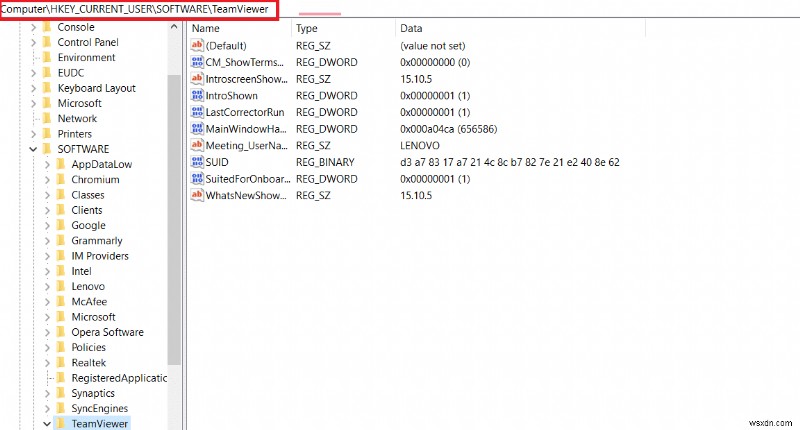800x430 pixels.
Task: Click the registry address bar path
Action: [134, 9]
